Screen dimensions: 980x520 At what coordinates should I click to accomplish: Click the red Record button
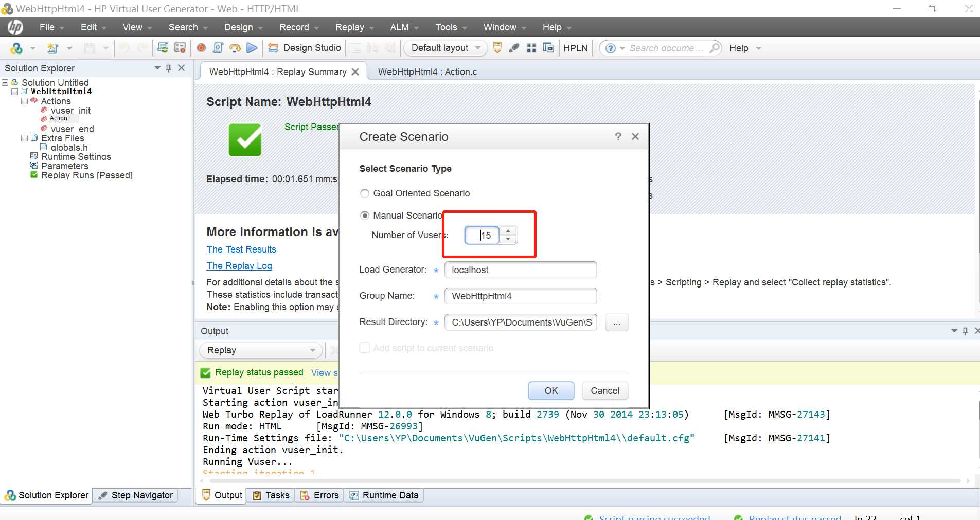point(201,48)
